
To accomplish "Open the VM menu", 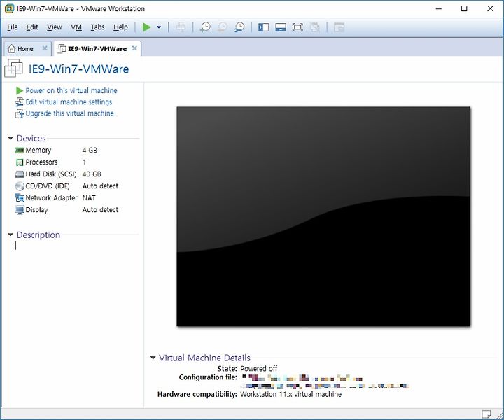I will 76,27.
